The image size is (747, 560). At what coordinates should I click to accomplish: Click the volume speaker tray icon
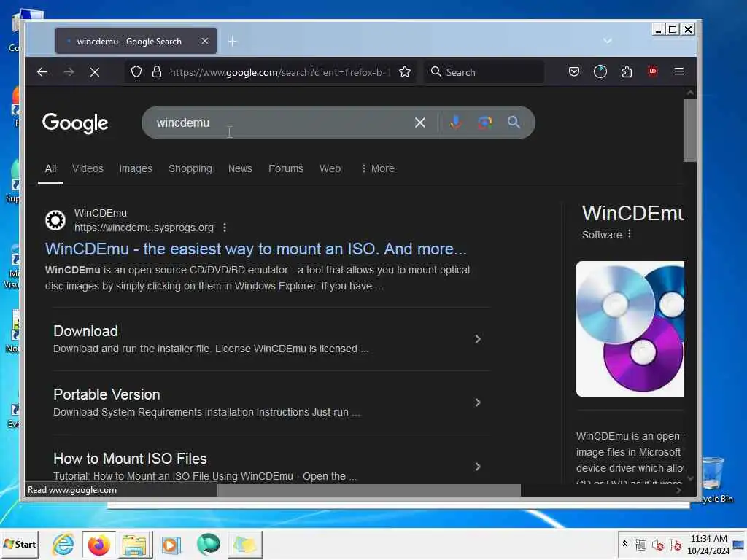click(x=658, y=544)
